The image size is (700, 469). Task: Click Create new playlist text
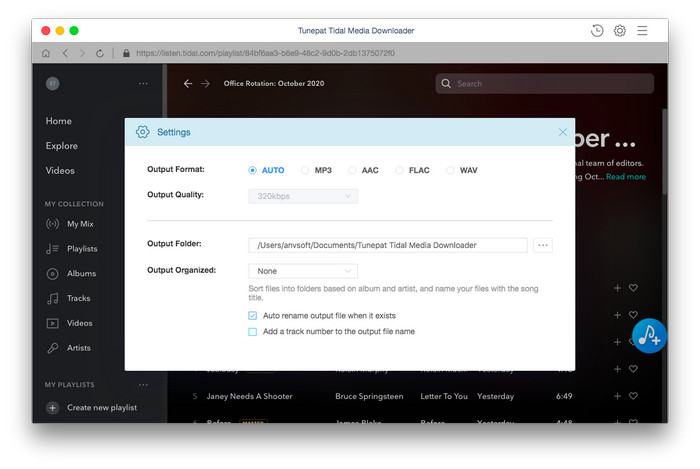pyautogui.click(x=102, y=408)
